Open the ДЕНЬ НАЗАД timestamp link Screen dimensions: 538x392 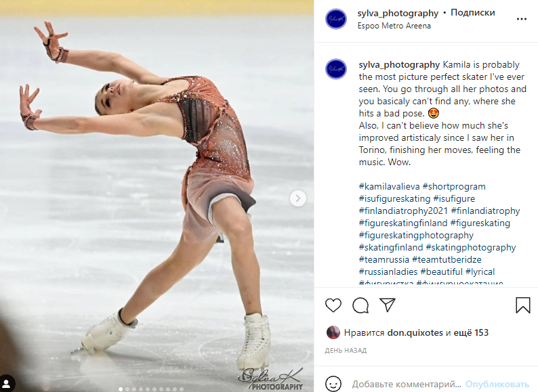tap(346, 351)
